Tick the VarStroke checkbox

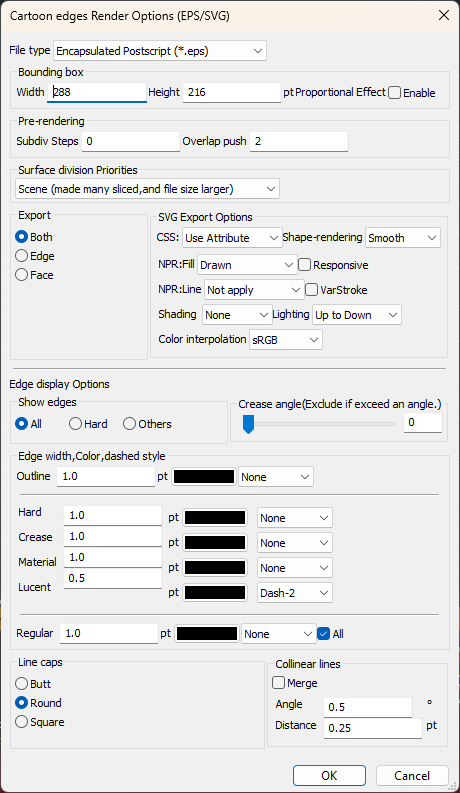(x=311, y=290)
